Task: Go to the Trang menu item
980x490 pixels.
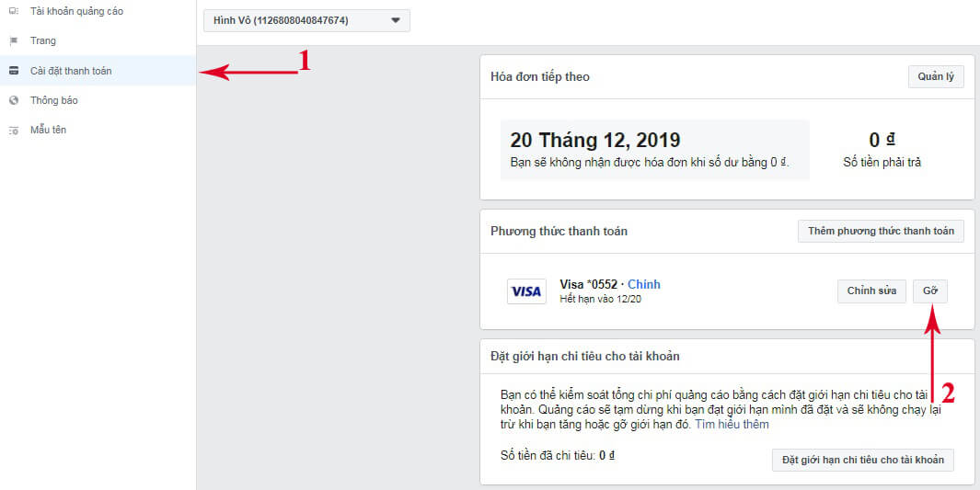Action: (42, 41)
